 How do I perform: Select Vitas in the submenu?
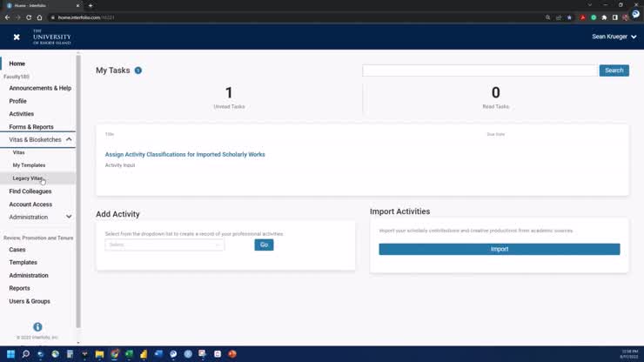18,152
